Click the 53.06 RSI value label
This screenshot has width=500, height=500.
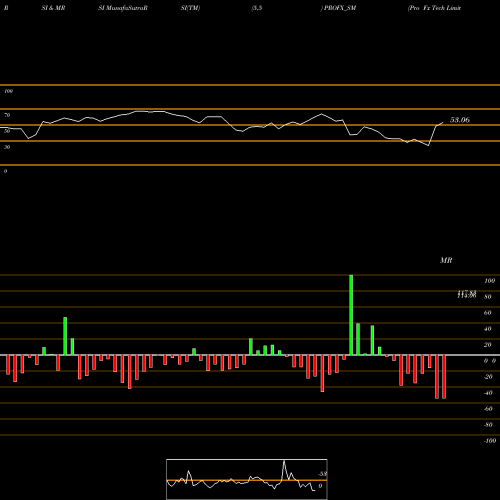coord(460,120)
